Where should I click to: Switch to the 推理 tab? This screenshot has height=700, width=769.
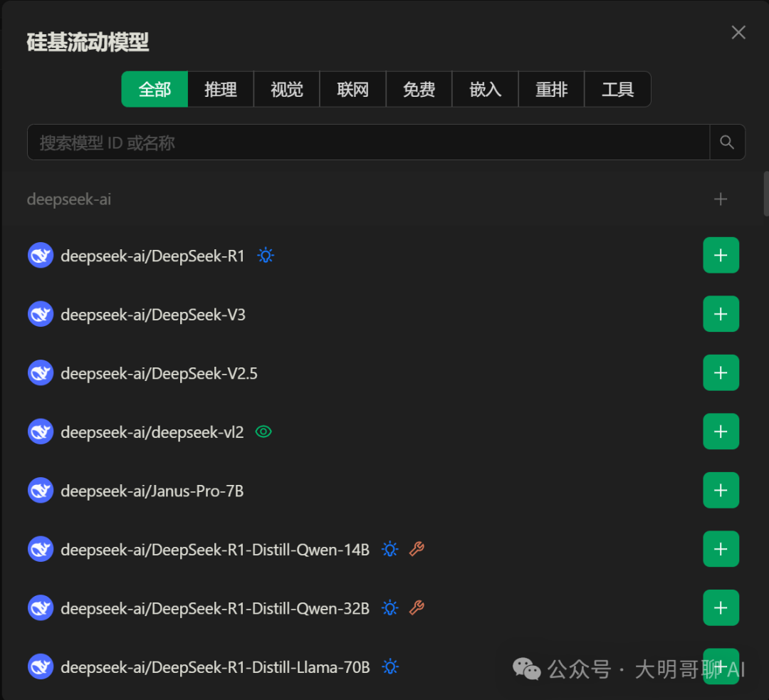[x=221, y=89]
